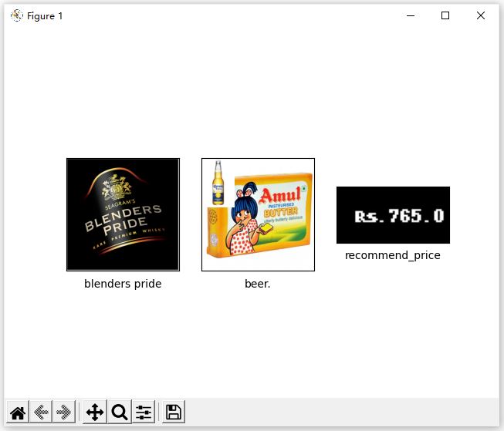Go forward to next view arrow
The height and width of the screenshot is (431, 504).
(x=63, y=412)
